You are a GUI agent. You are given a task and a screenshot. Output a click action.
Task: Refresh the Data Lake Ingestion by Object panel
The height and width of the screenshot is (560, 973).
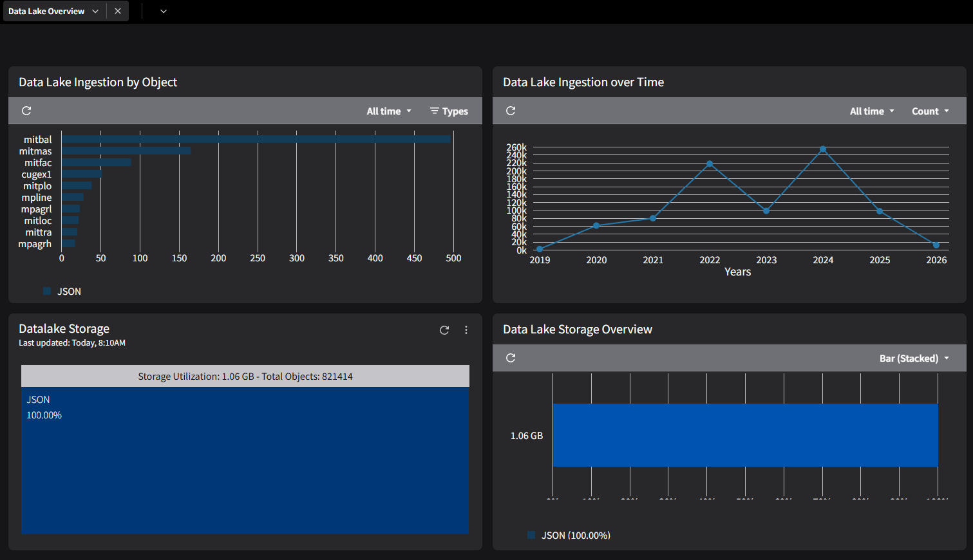[26, 111]
